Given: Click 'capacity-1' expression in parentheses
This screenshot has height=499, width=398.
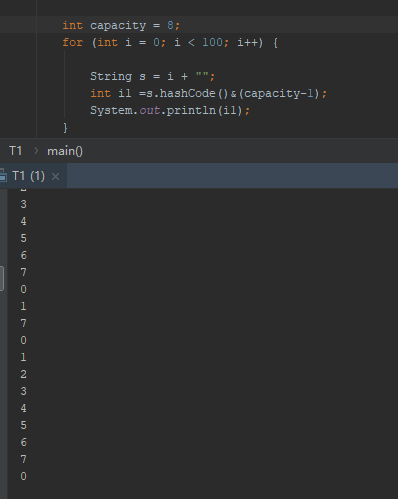Looking at the screenshot, I should tap(279, 94).
